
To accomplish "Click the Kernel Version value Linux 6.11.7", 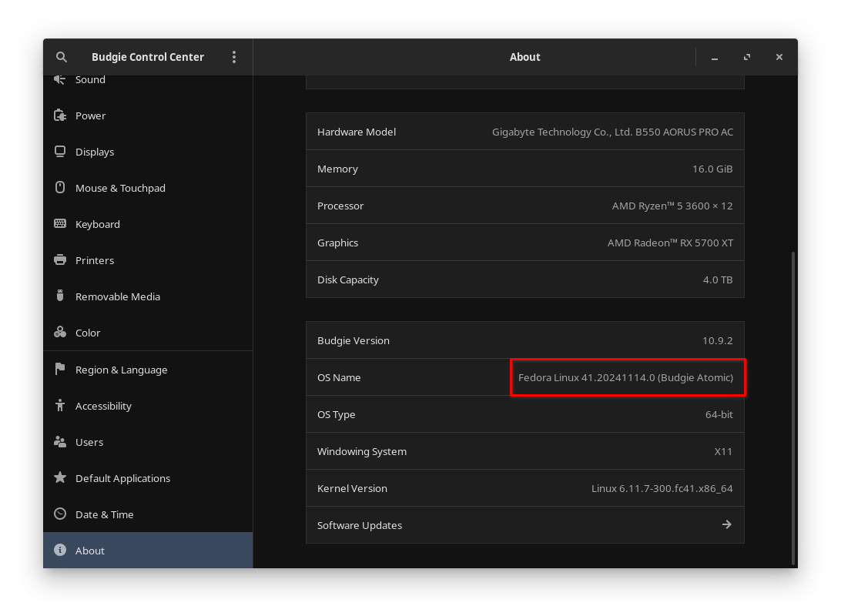I will [x=662, y=488].
